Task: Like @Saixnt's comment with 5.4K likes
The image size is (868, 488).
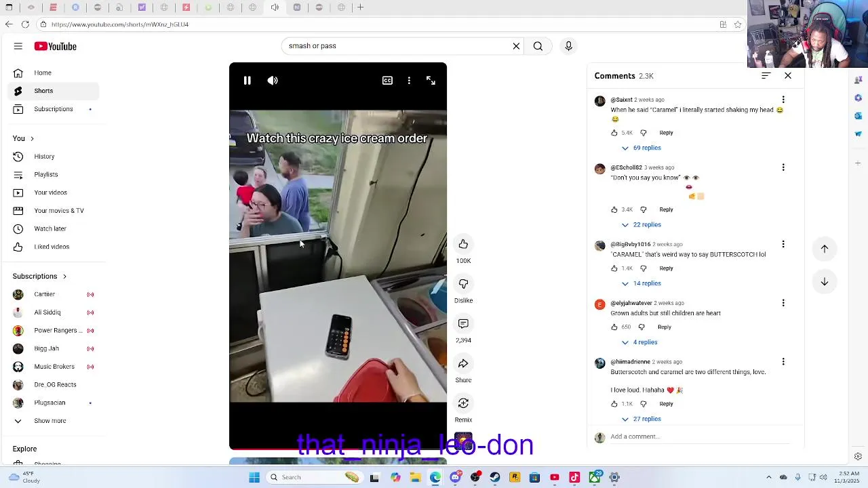Action: [614, 133]
